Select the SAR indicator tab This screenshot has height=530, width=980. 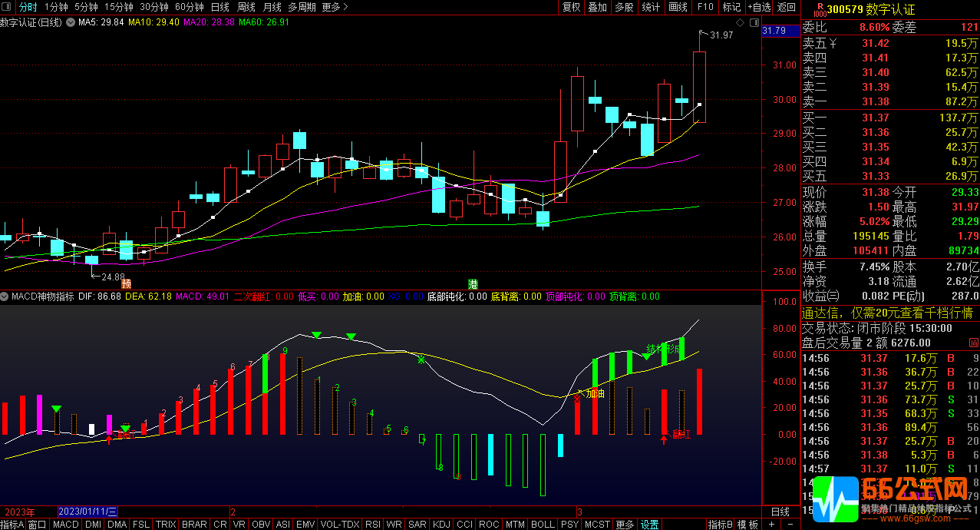(417, 525)
